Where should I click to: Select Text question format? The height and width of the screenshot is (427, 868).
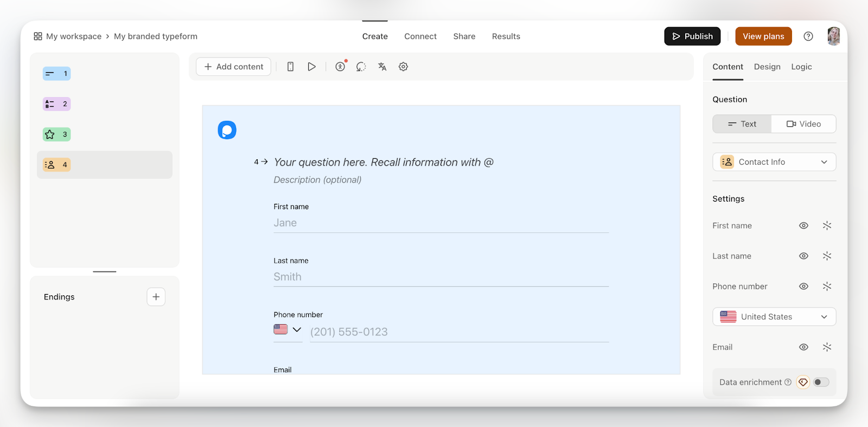(x=742, y=124)
